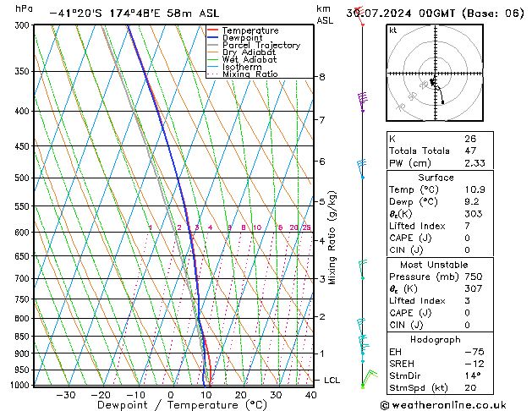
Task: Click the vertical 'Mixing Ratio (g/kg)' axis label
Action: click(x=332, y=238)
